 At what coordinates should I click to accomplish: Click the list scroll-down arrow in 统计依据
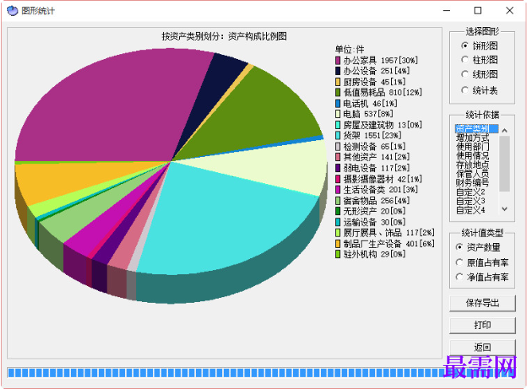[504, 209]
